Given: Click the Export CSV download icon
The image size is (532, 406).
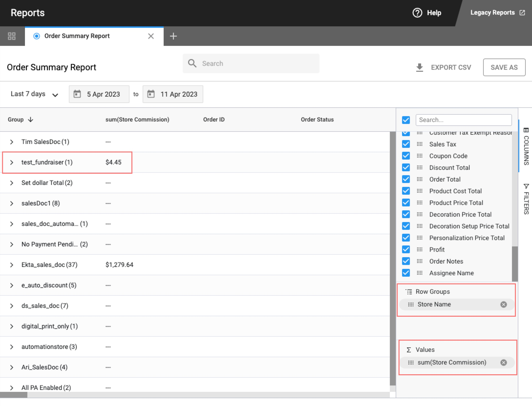Looking at the screenshot, I should coord(419,67).
